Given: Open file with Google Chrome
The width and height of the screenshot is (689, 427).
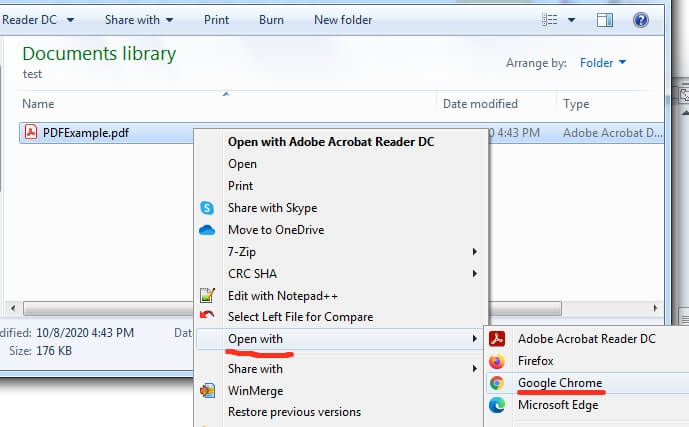Looking at the screenshot, I should [560, 383].
